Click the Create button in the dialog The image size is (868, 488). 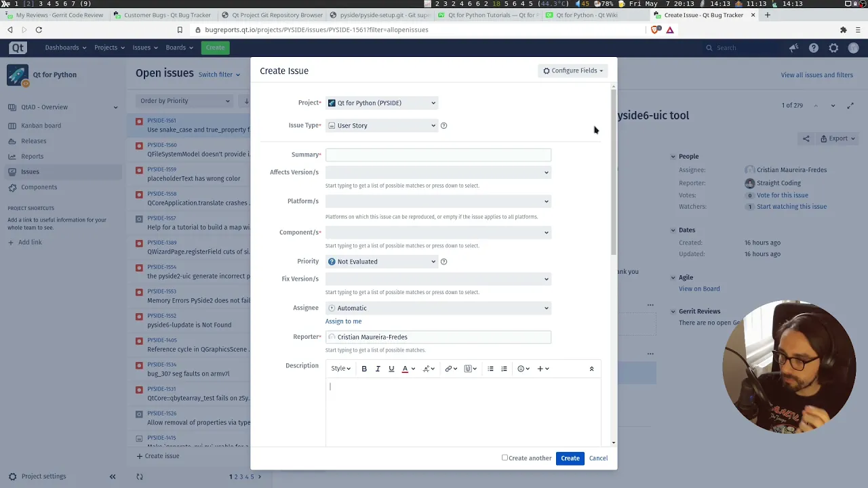click(x=570, y=458)
